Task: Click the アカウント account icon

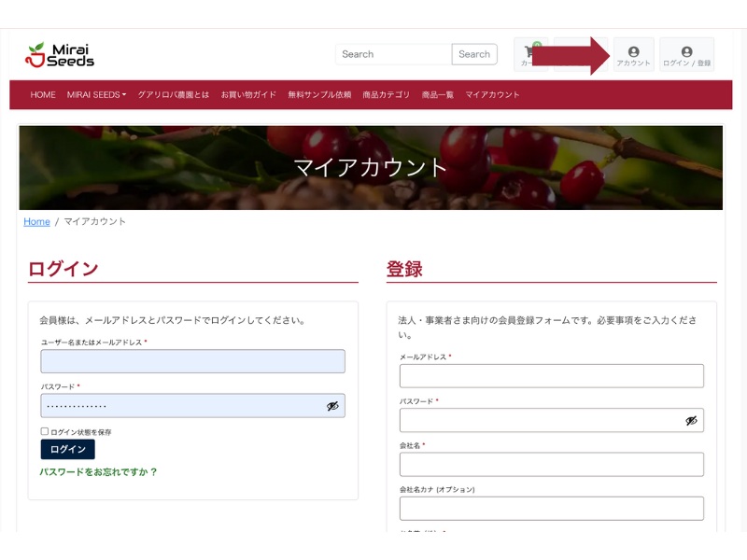Action: [x=634, y=55]
